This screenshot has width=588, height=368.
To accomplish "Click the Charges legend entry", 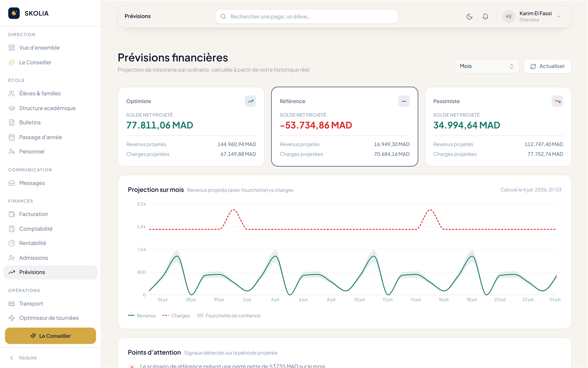I will (x=176, y=316).
